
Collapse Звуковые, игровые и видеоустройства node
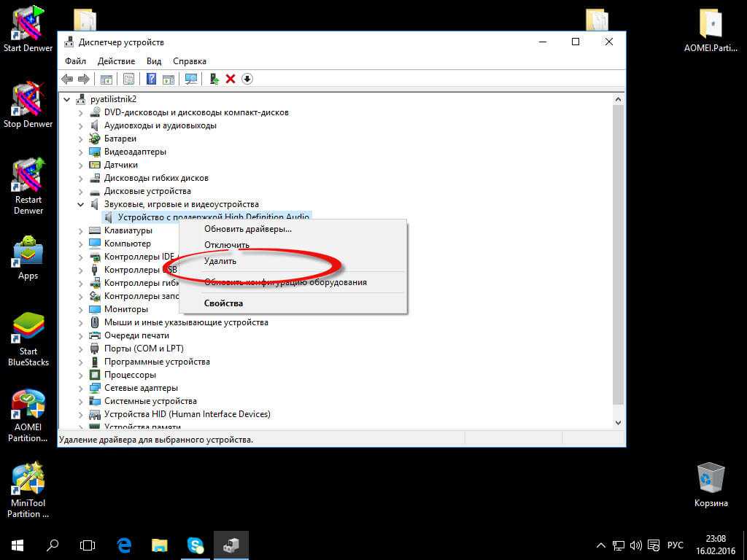pyautogui.click(x=81, y=204)
